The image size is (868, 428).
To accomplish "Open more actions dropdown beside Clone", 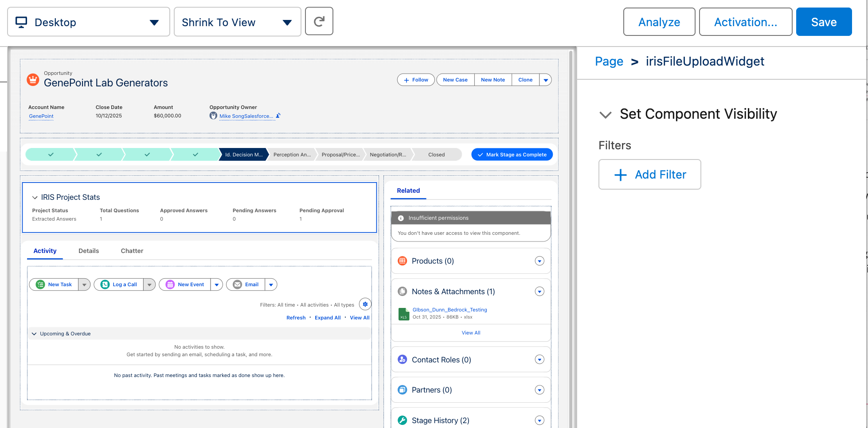I will point(546,80).
